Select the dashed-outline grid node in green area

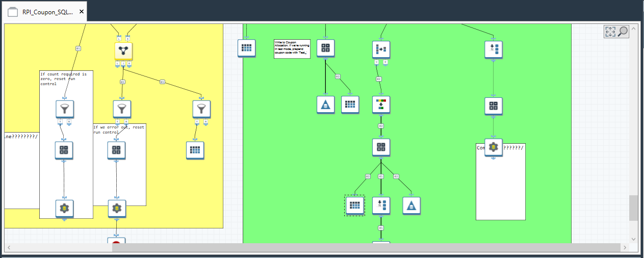[354, 205]
